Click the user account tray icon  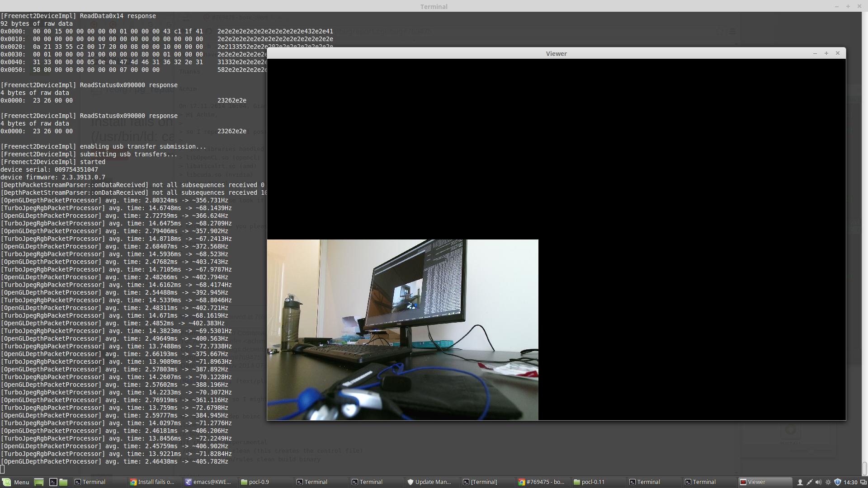pyautogui.click(x=800, y=482)
